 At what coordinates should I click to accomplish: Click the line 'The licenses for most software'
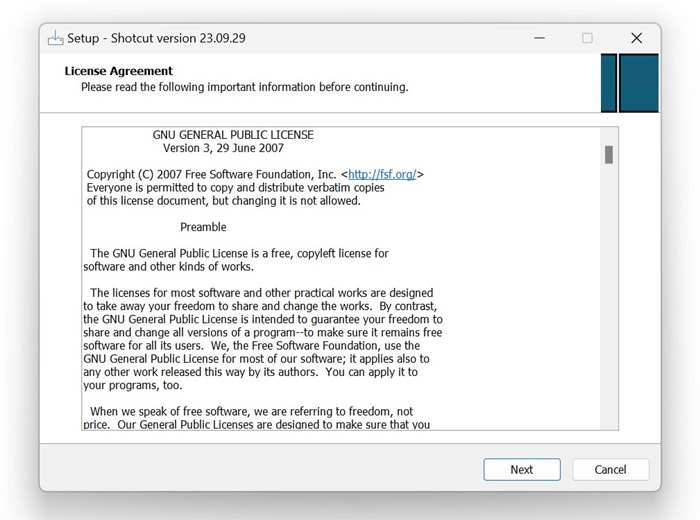click(x=262, y=293)
